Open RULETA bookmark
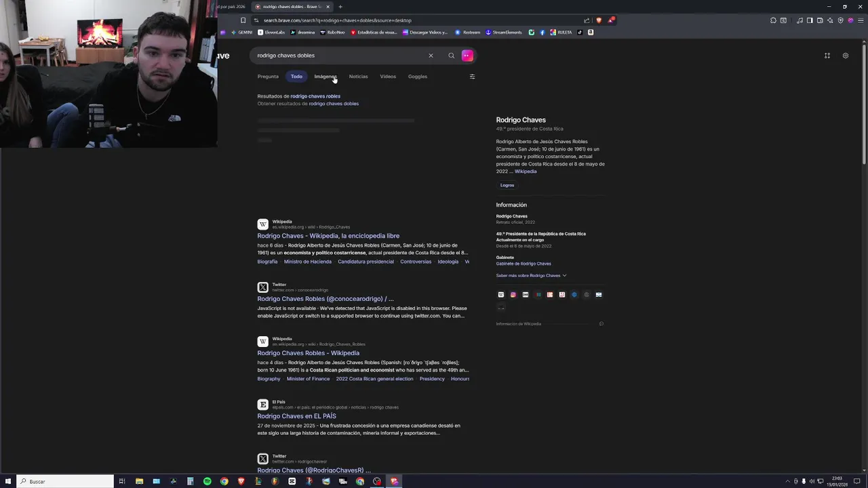868x488 pixels. [561, 33]
